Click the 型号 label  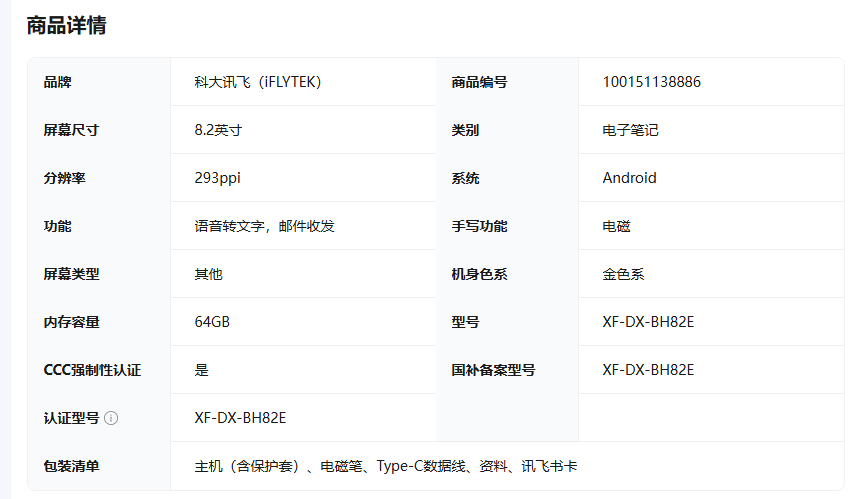(465, 322)
